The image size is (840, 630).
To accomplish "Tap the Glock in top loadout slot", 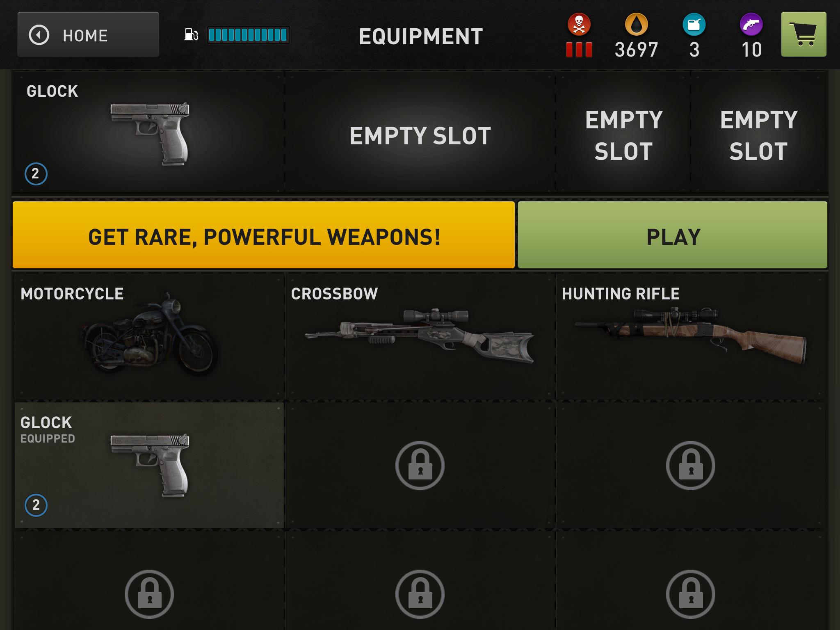I will [x=148, y=132].
